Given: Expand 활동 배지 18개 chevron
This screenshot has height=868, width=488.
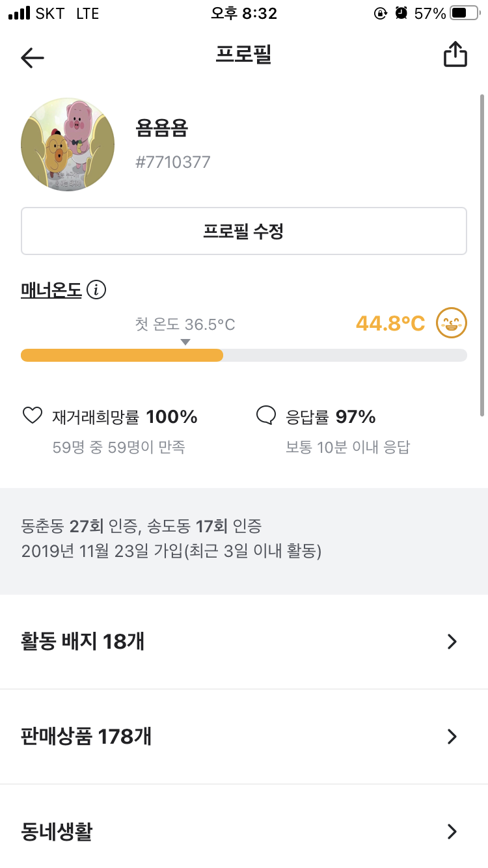Looking at the screenshot, I should point(453,642).
